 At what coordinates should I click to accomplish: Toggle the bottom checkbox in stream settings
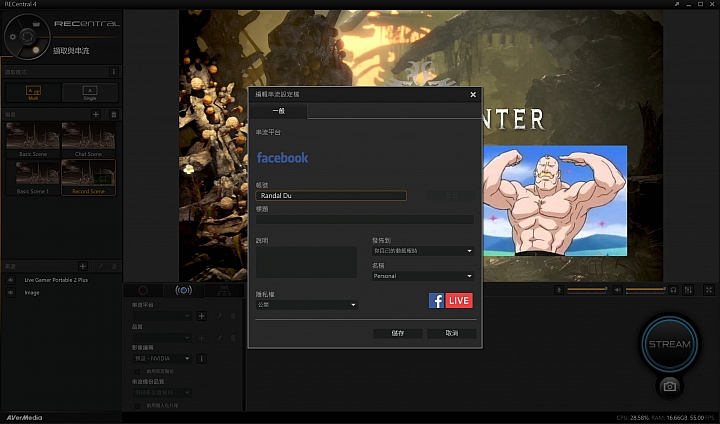137,406
